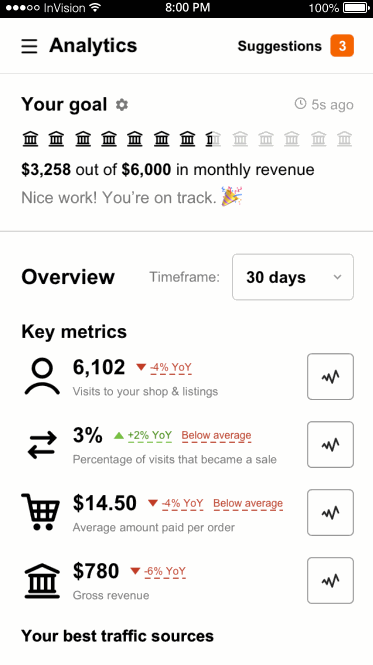Open the -4% YoY note for visits
Image resolution: width=373 pixels, height=665 pixels.
pyautogui.click(x=171, y=367)
